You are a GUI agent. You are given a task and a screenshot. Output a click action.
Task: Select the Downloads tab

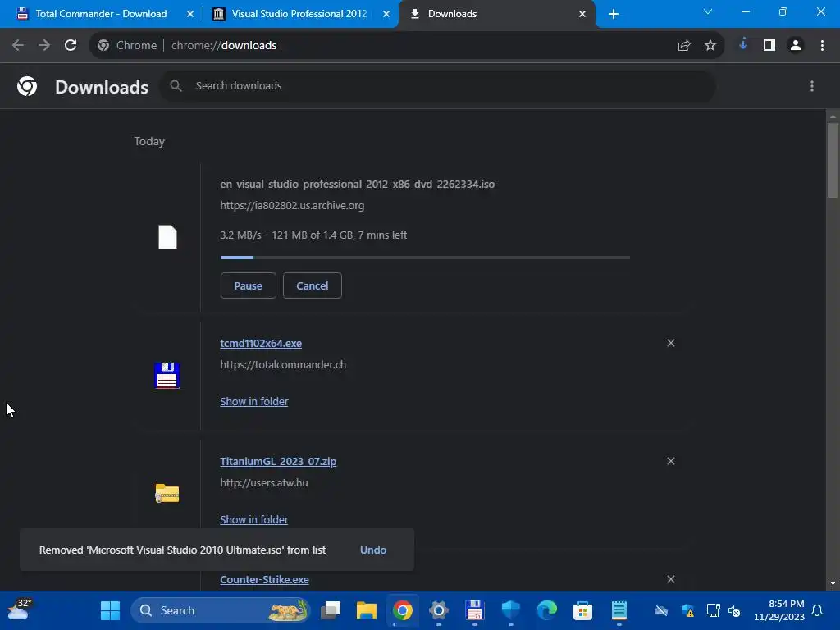pos(496,14)
